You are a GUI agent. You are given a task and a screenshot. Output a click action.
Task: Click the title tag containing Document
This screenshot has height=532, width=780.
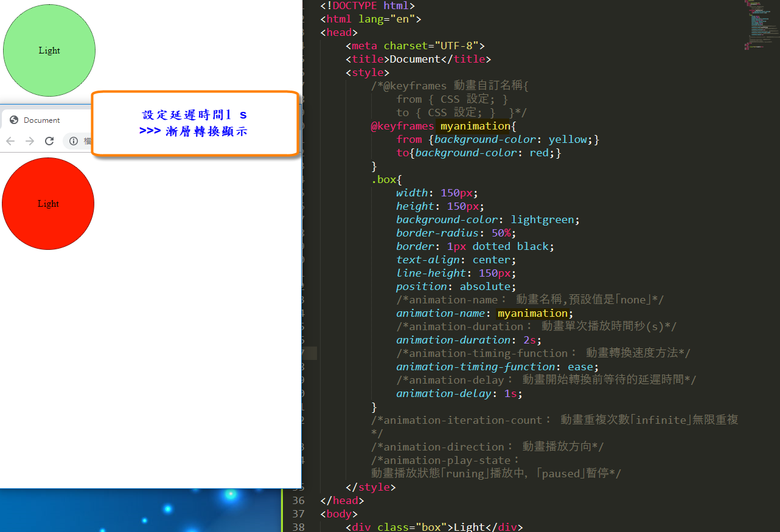click(x=418, y=59)
